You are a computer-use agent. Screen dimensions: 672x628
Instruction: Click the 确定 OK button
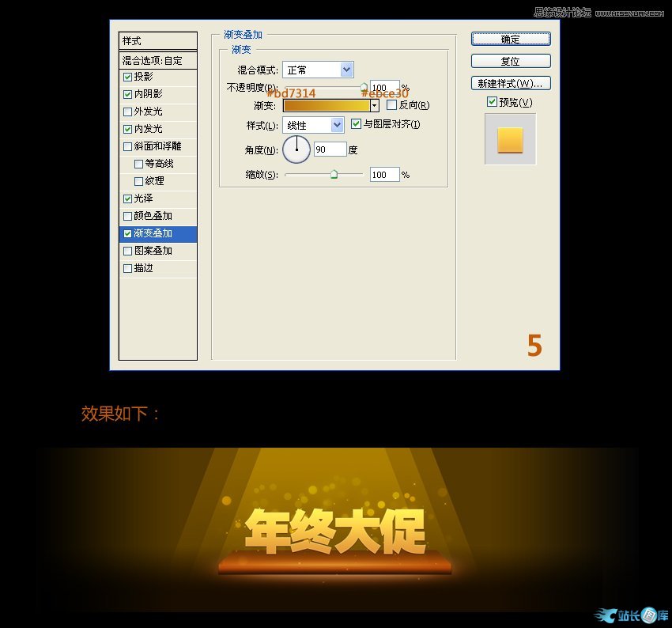[511, 39]
